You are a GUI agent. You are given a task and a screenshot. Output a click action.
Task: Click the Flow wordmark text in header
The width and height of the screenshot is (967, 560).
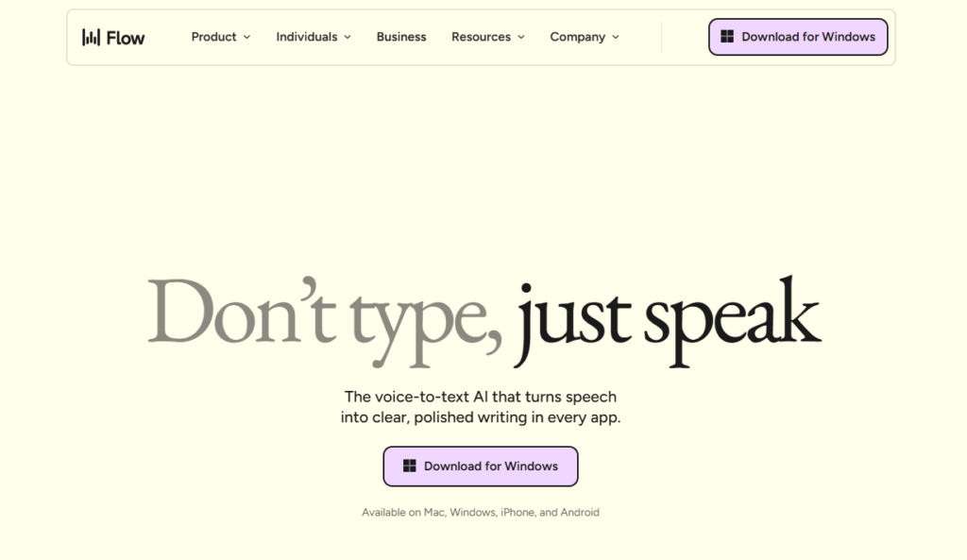click(126, 38)
